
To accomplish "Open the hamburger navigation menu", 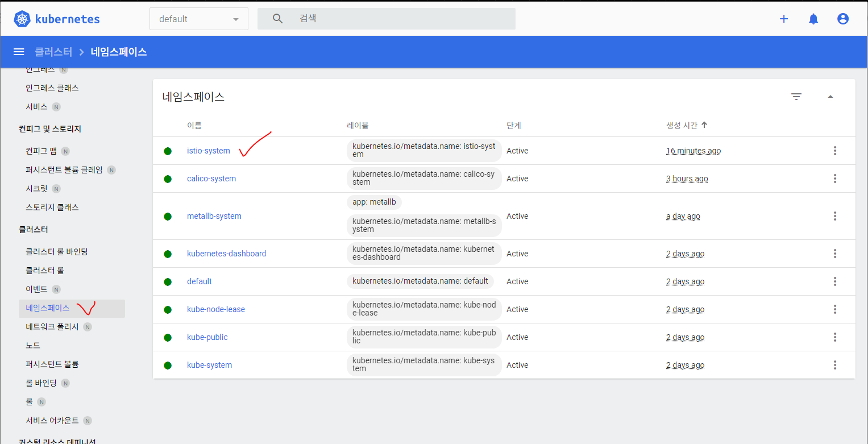I will [x=19, y=52].
